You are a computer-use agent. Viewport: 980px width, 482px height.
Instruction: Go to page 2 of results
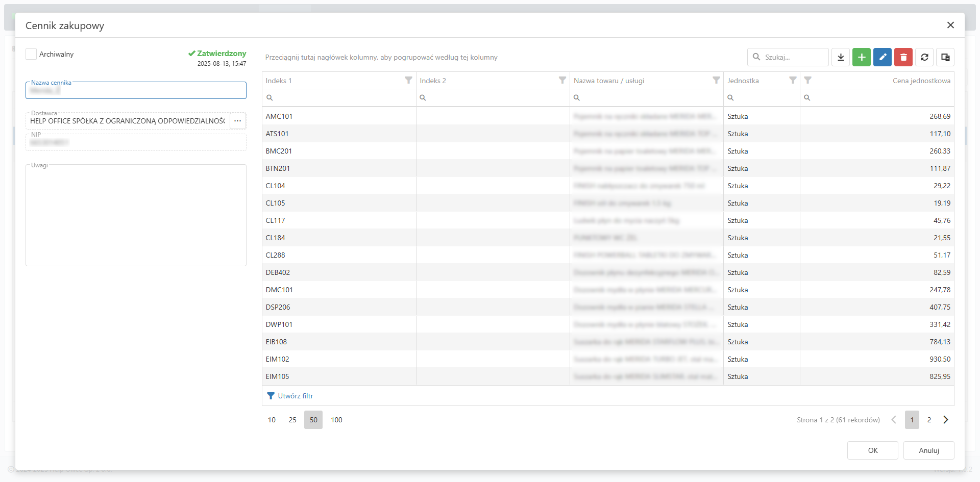tap(929, 420)
